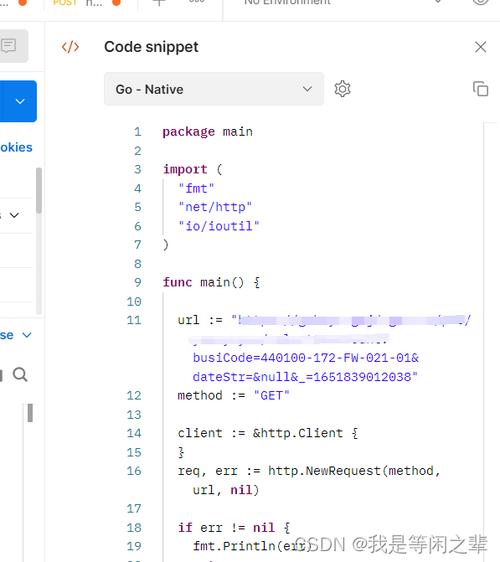Open the Cookies link
This screenshot has width=500, height=562.
coord(16,147)
